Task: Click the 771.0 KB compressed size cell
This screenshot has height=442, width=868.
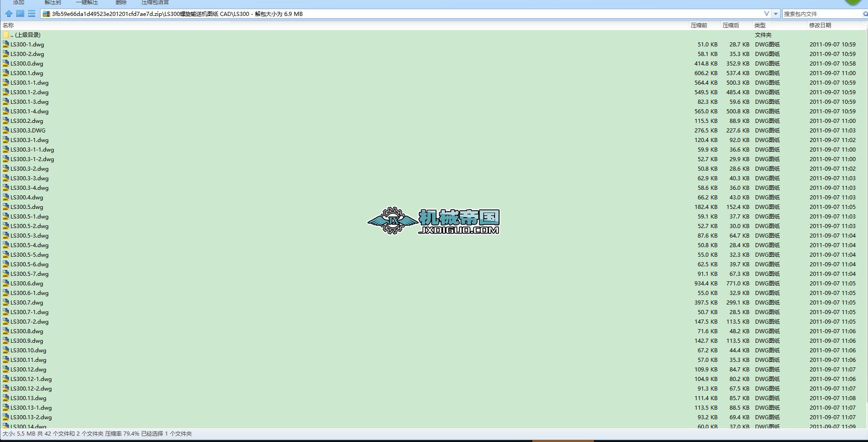Action: click(738, 284)
